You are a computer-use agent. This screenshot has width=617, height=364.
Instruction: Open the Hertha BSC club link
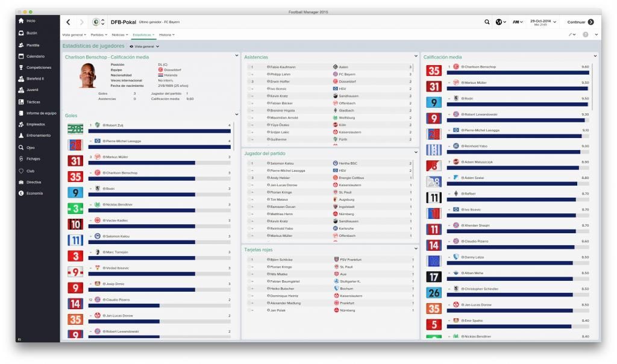pyautogui.click(x=348, y=163)
